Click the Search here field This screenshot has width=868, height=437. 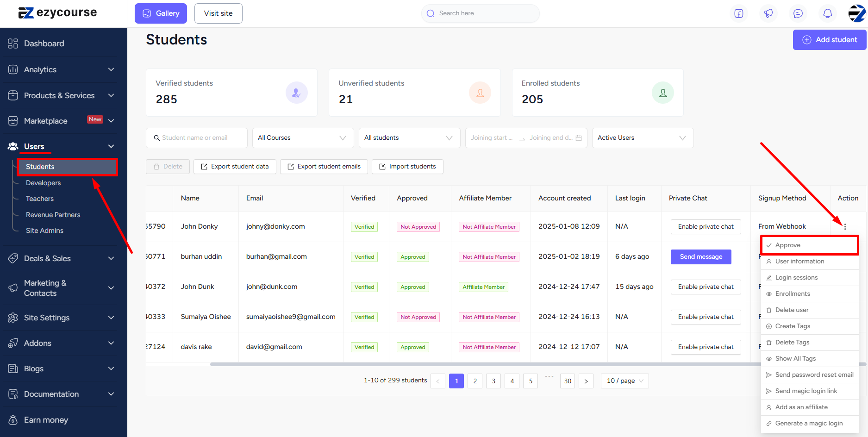[481, 13]
